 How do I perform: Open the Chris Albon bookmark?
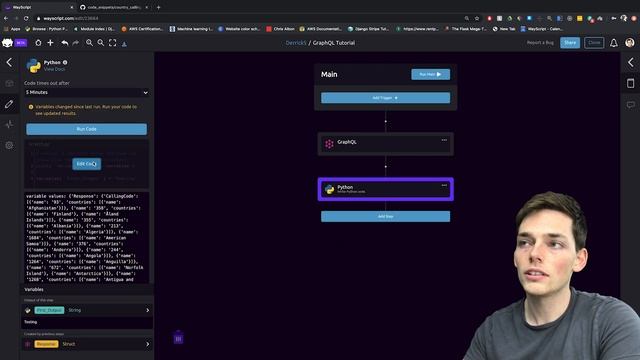click(x=280, y=29)
